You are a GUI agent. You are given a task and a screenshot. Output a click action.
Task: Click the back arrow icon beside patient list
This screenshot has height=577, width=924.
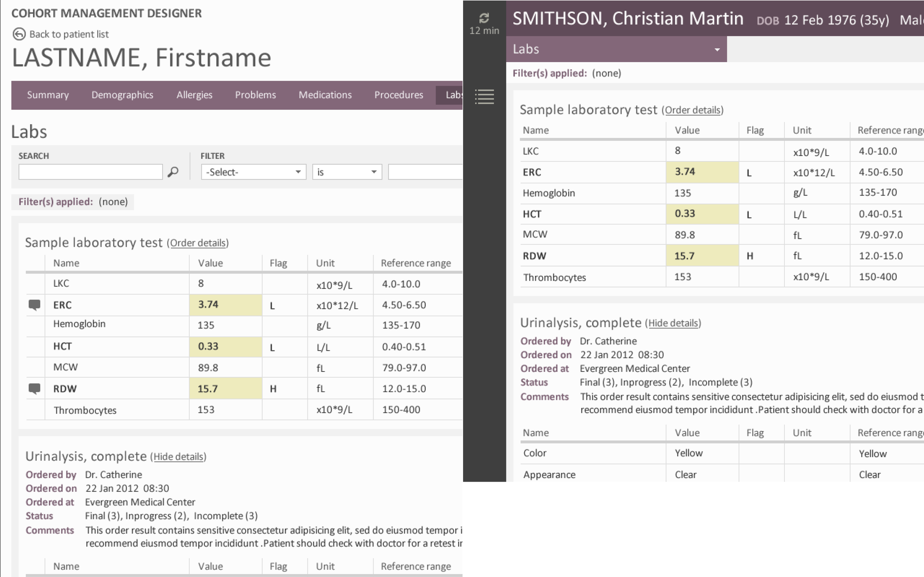click(x=19, y=34)
